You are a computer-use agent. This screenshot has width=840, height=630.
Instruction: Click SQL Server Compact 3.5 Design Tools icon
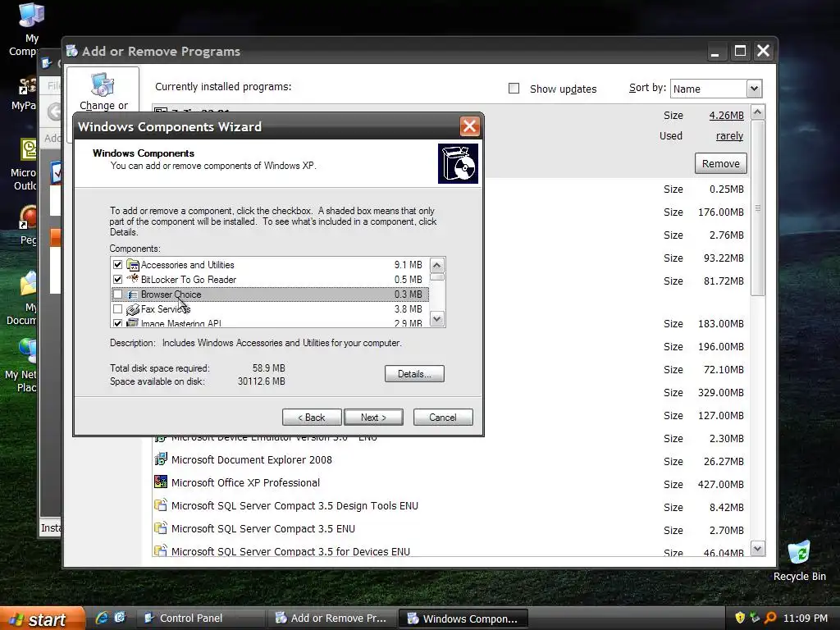(x=161, y=505)
